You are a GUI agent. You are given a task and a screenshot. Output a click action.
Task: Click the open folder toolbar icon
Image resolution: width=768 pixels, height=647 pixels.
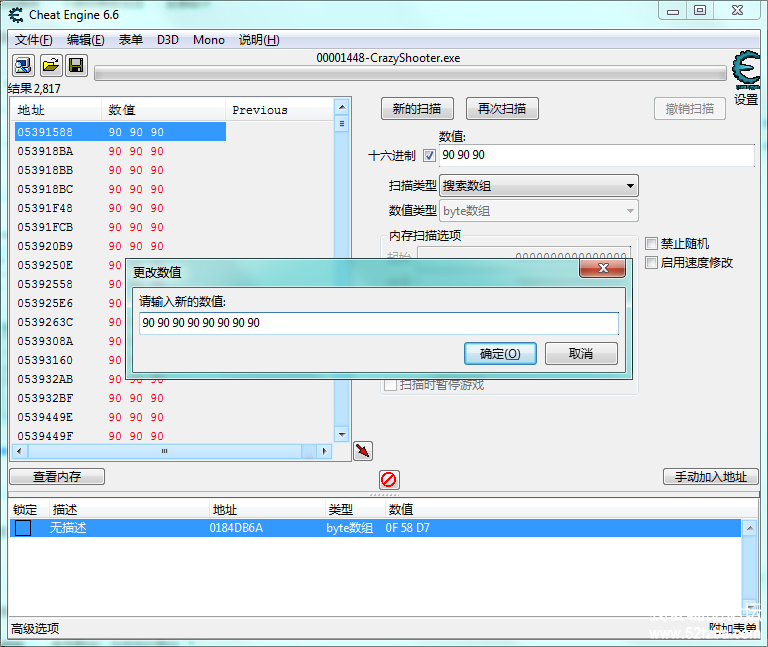point(50,65)
